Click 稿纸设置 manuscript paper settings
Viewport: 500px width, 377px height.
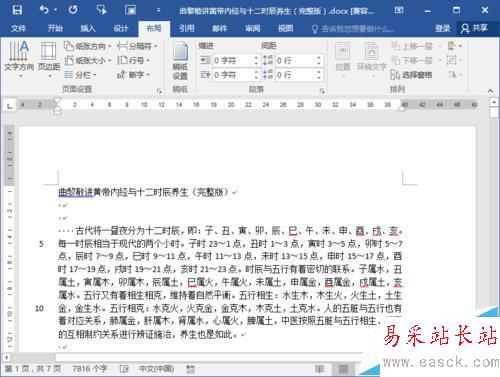click(180, 61)
